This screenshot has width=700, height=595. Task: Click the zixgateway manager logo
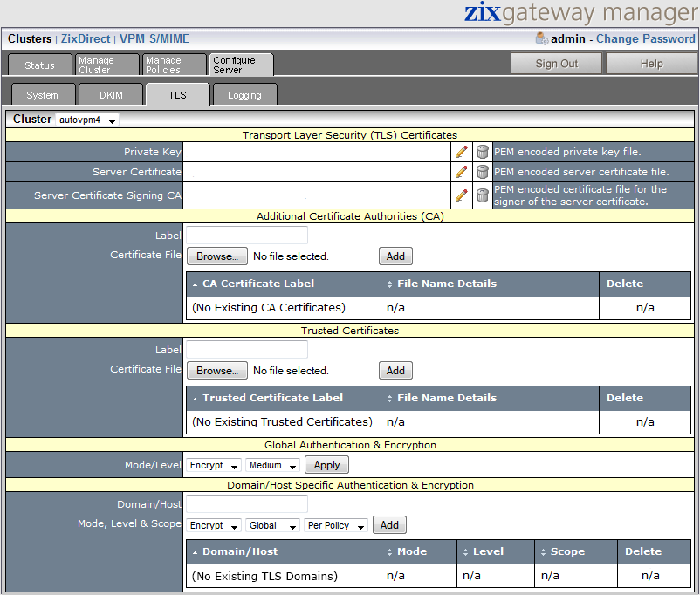click(x=580, y=13)
